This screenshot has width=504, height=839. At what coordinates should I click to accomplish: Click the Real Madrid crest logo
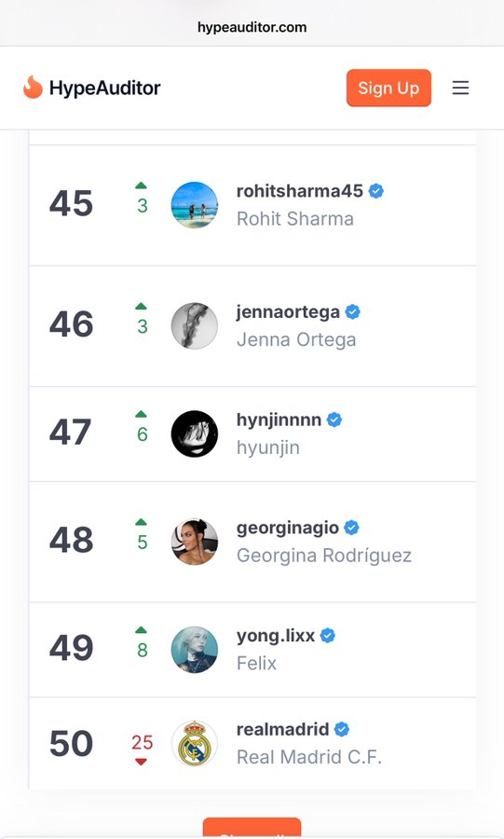tap(194, 743)
